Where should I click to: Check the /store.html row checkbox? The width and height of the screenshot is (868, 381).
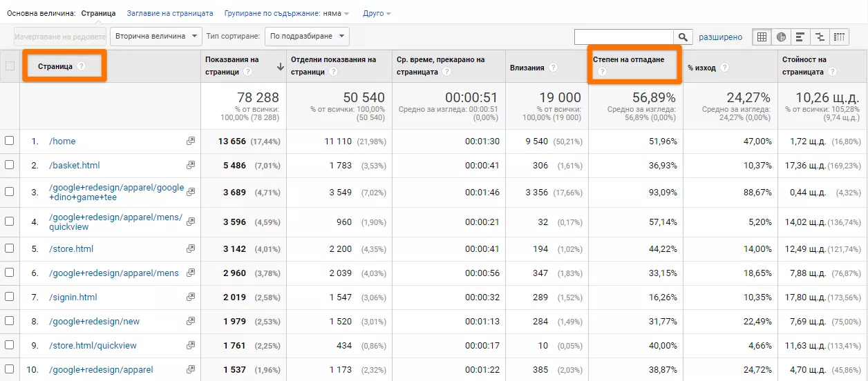coord(10,248)
